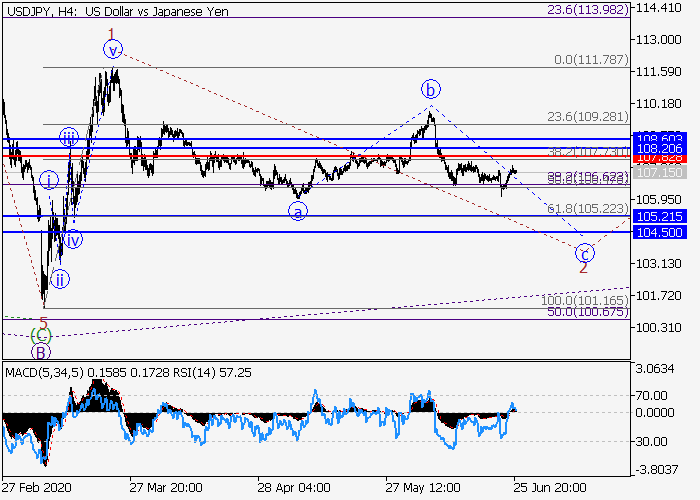Click the red wave 2 label

click(583, 267)
